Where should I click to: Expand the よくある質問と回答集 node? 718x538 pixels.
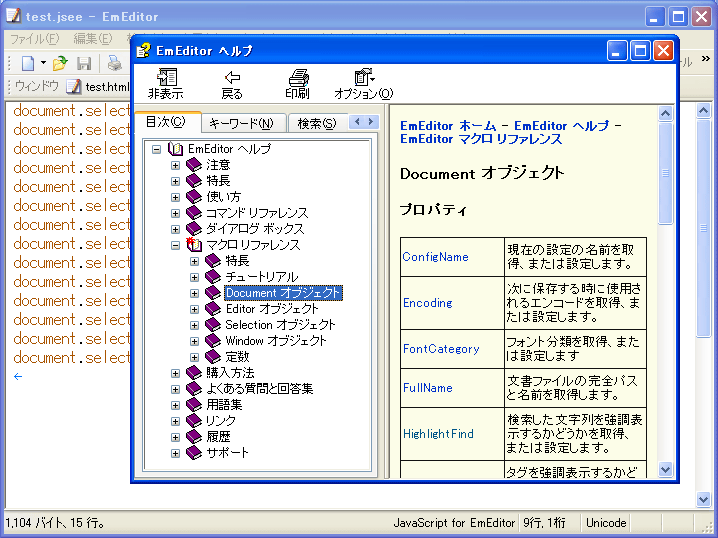(175, 389)
